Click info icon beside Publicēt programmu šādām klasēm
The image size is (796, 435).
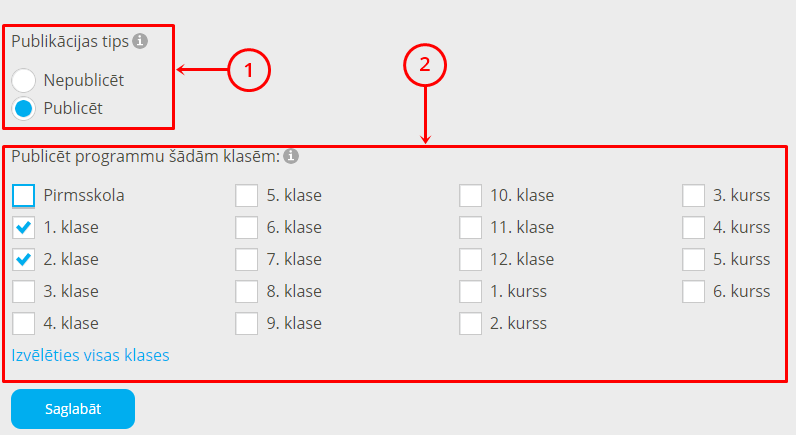tap(291, 157)
